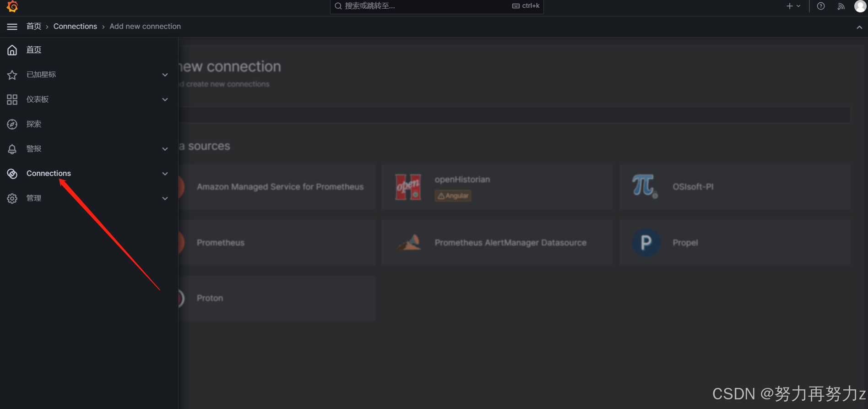Click the Starred star icon

(12, 75)
